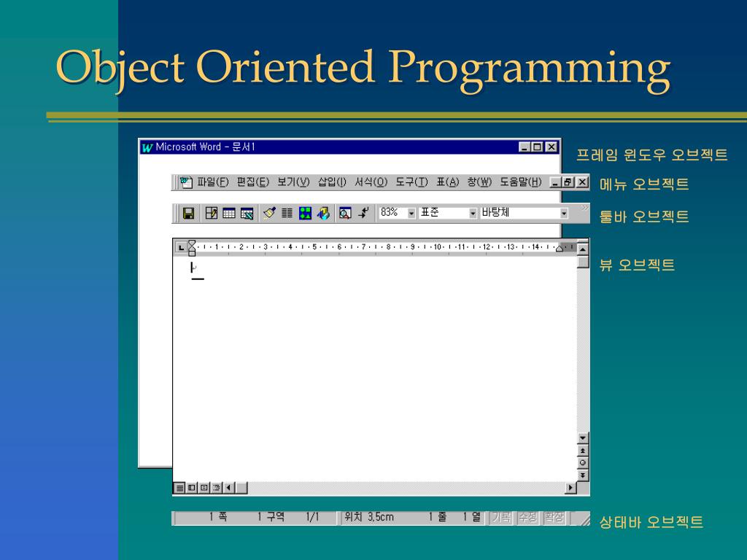Open Print Preview magnifier icon
This screenshot has height=560, width=747.
pos(345,214)
